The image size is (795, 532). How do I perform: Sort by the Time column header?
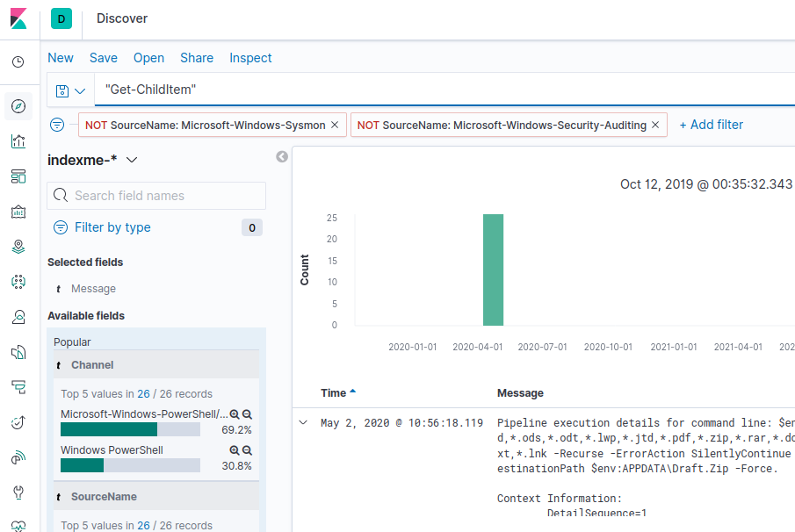point(338,393)
